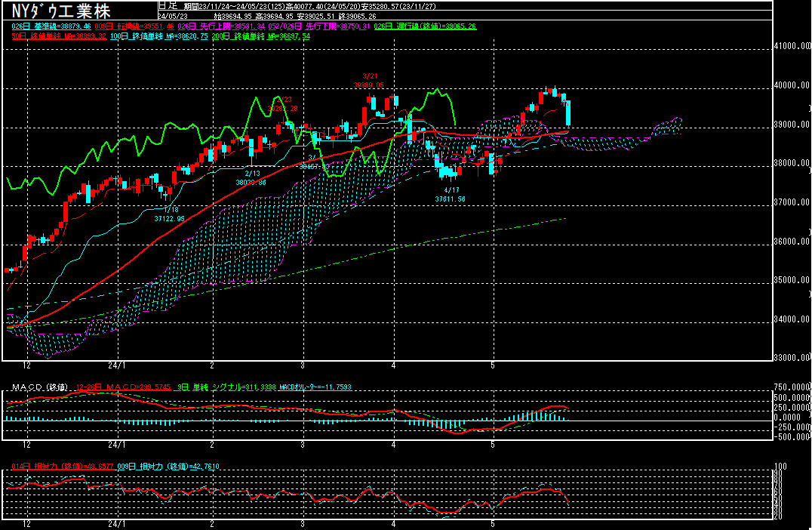Click the open price 始39694.95
Screen dimensions: 812x530
pyautogui.click(x=233, y=16)
